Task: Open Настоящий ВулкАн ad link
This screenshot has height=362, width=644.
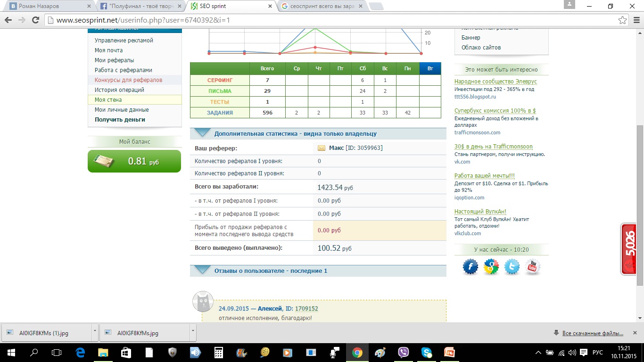Action: 480,212
